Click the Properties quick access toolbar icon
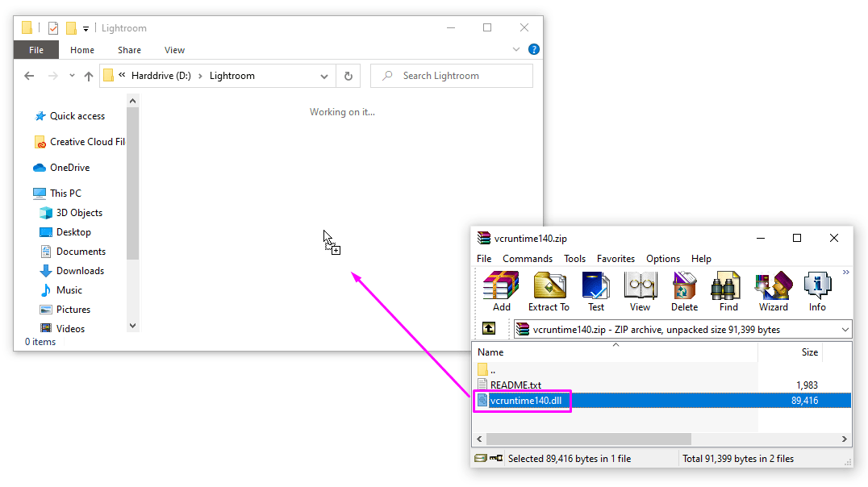868x487 pixels. coord(53,27)
